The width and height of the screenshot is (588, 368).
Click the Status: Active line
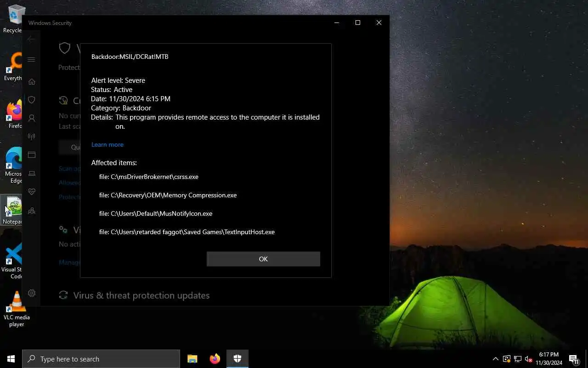point(112,89)
